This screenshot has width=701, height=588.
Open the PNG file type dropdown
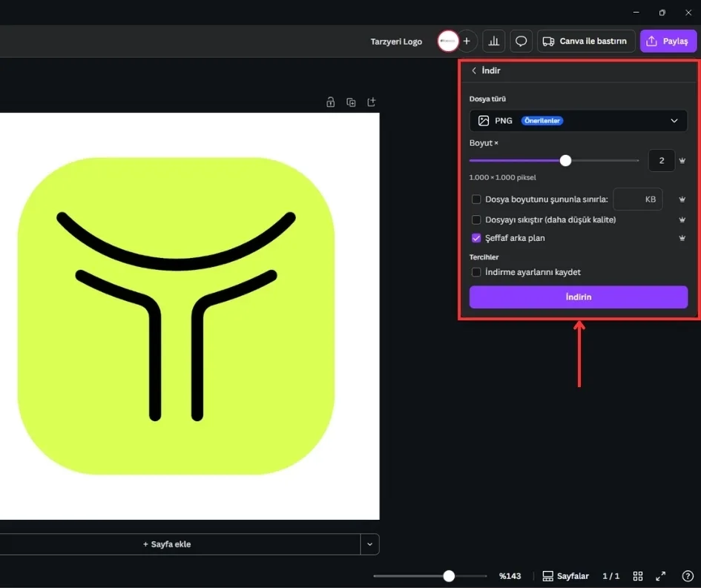578,121
